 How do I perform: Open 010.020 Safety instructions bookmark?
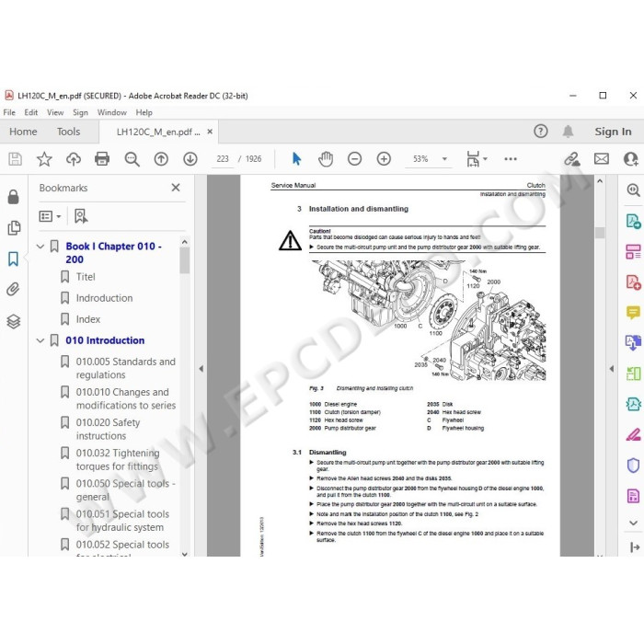[108, 430]
